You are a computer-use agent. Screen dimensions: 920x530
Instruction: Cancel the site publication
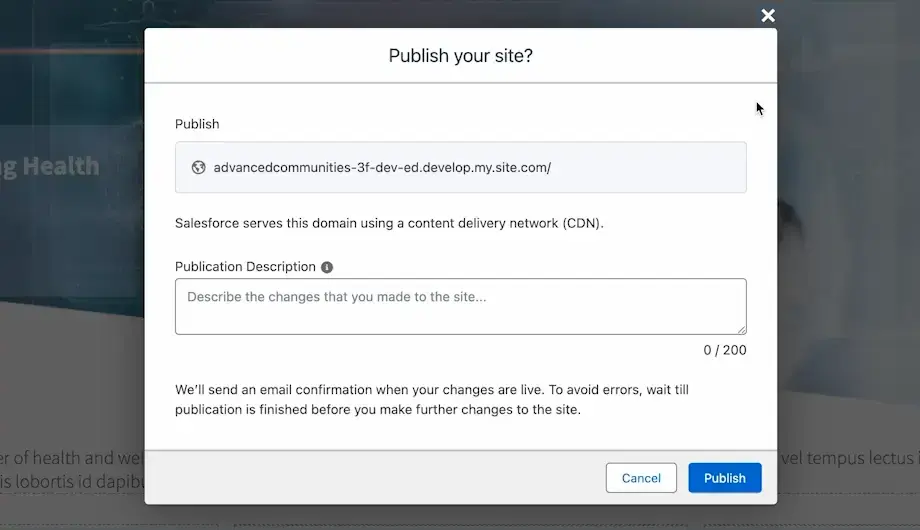coord(641,478)
